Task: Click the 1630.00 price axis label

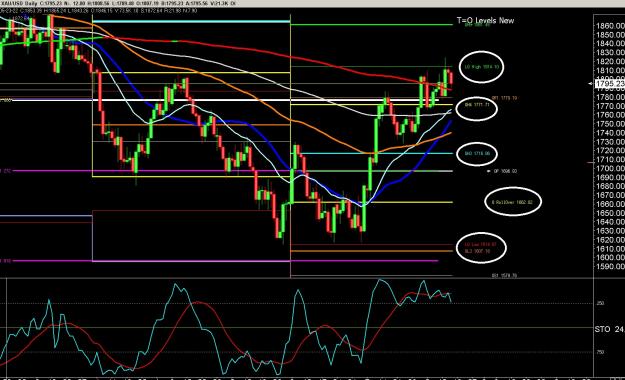Action: 610,231
